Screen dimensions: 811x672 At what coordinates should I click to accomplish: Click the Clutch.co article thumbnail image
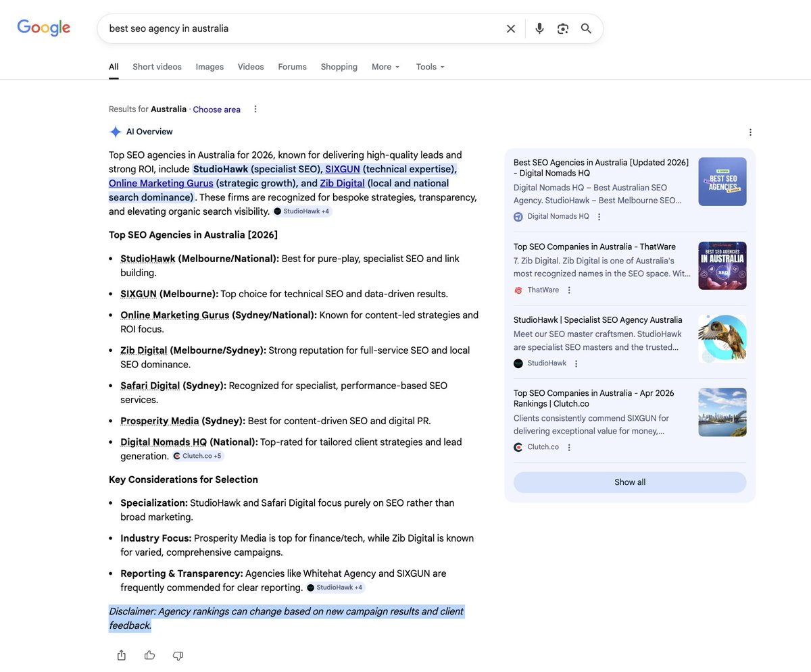click(x=722, y=412)
